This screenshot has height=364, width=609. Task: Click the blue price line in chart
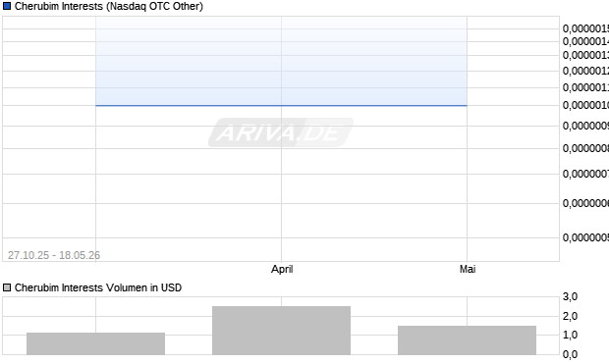pyautogui.click(x=281, y=105)
